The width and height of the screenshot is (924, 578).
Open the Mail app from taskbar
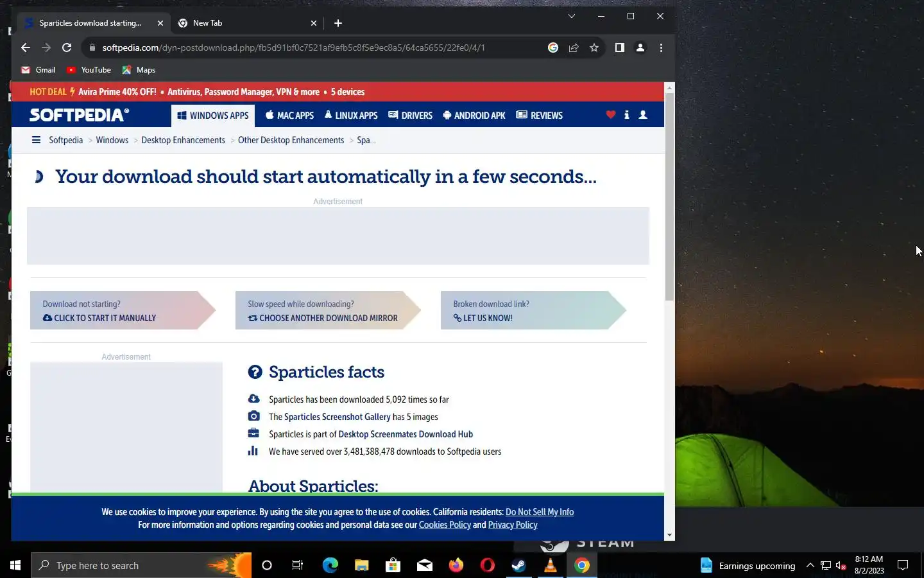pyautogui.click(x=424, y=565)
